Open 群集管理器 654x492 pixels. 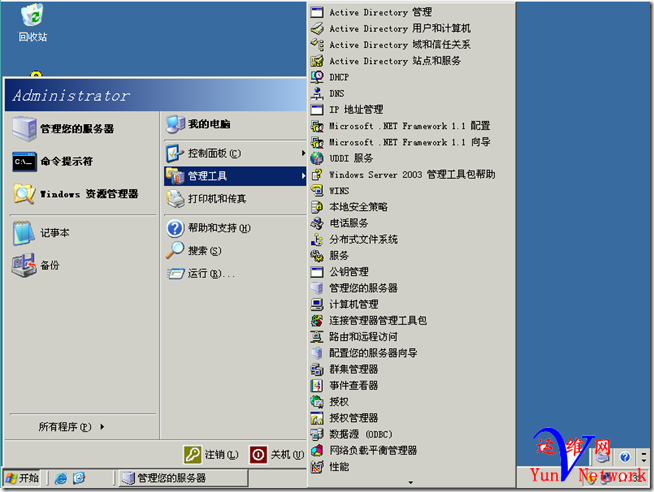[411, 369]
